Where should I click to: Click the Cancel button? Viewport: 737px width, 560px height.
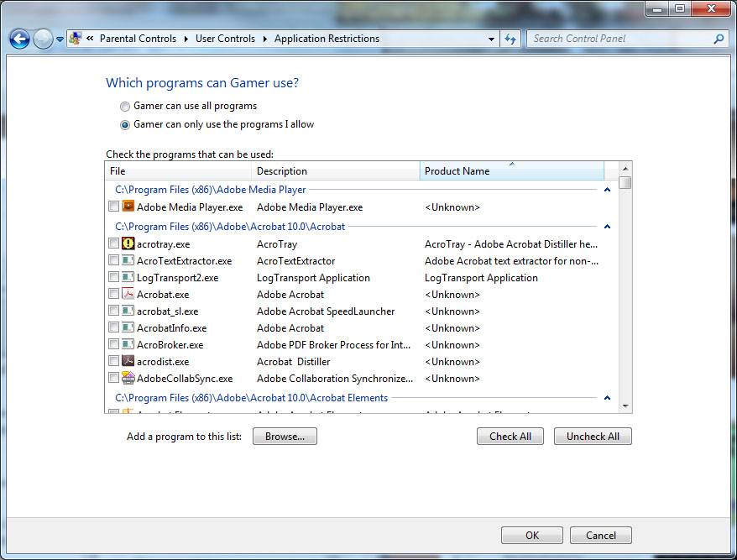pyautogui.click(x=601, y=535)
